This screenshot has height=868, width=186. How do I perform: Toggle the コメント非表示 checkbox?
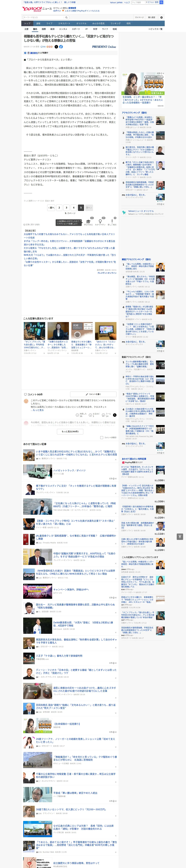[102, 438]
